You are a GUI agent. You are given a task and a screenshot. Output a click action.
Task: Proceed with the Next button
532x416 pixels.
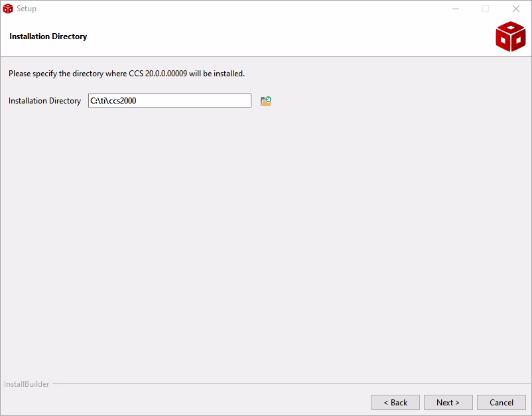448,402
